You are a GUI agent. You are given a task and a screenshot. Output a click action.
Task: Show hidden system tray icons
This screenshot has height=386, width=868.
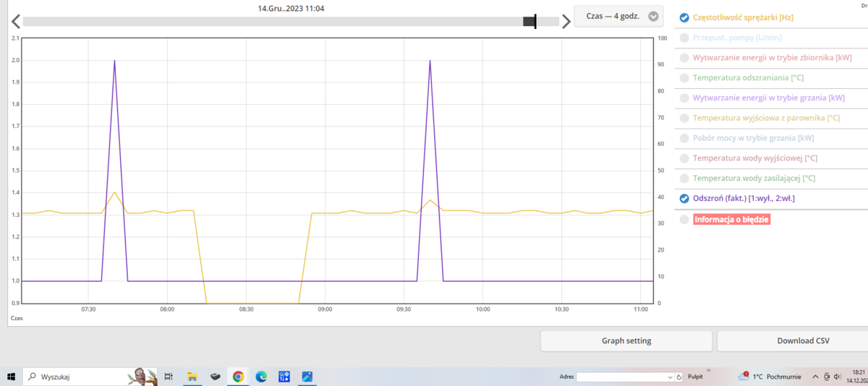tap(815, 377)
